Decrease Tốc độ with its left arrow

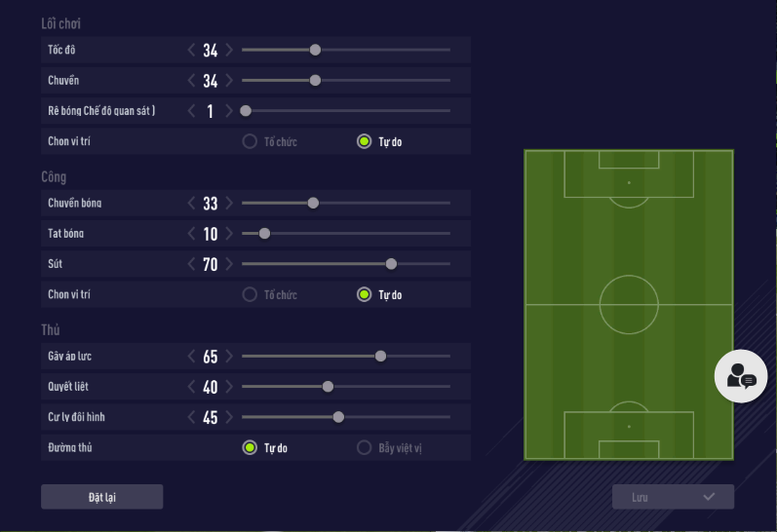click(192, 51)
